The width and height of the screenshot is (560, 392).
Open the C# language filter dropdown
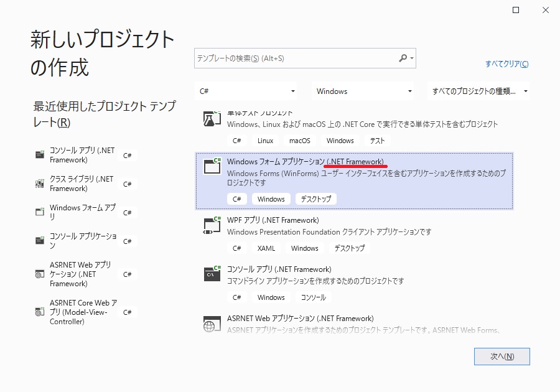[250, 91]
